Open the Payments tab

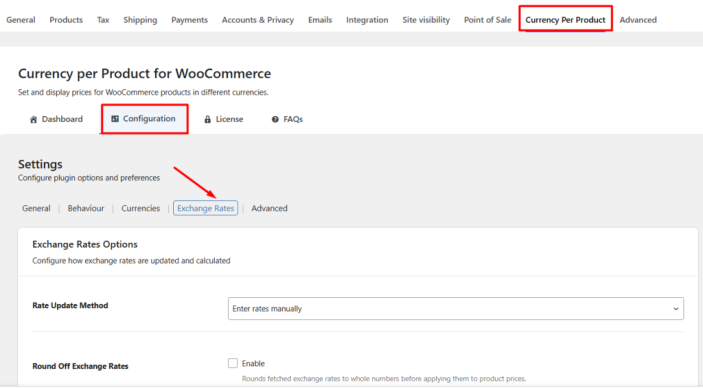(189, 20)
